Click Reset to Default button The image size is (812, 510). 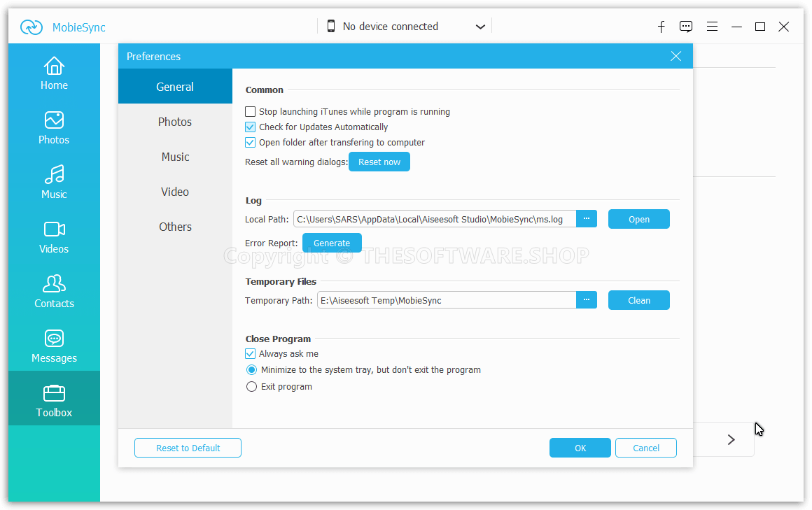click(x=188, y=448)
